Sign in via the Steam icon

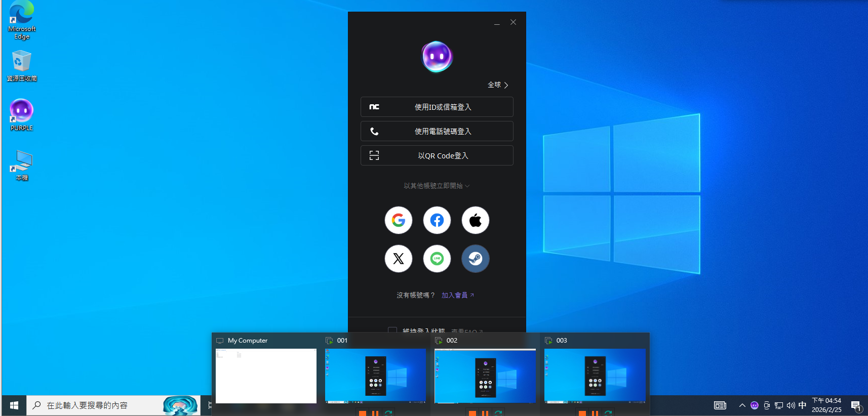click(476, 259)
